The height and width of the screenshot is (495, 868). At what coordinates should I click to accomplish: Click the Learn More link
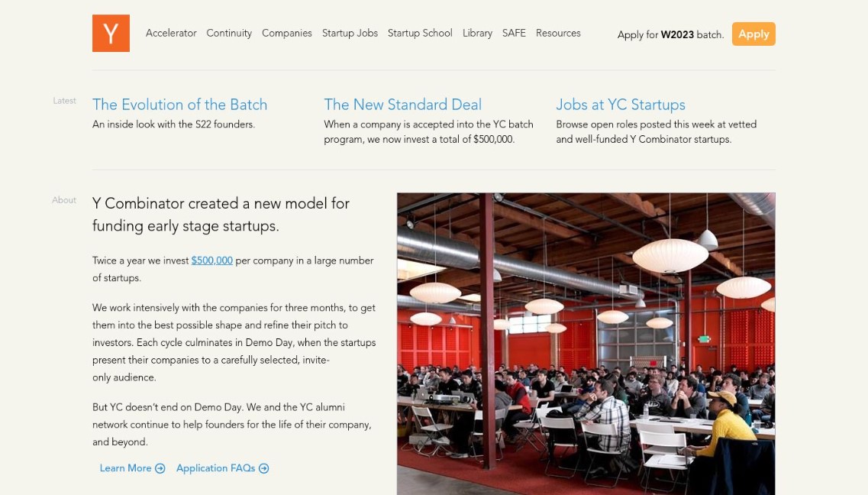click(124, 467)
